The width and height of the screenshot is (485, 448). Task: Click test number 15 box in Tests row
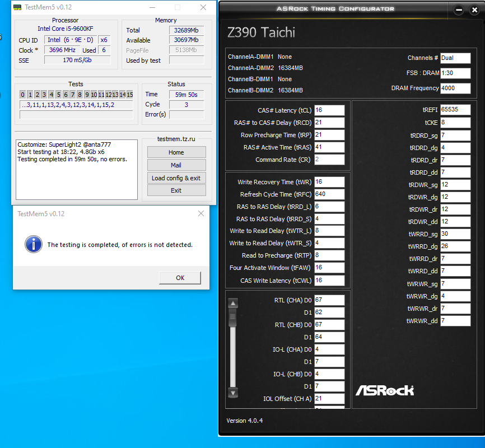[x=129, y=95]
